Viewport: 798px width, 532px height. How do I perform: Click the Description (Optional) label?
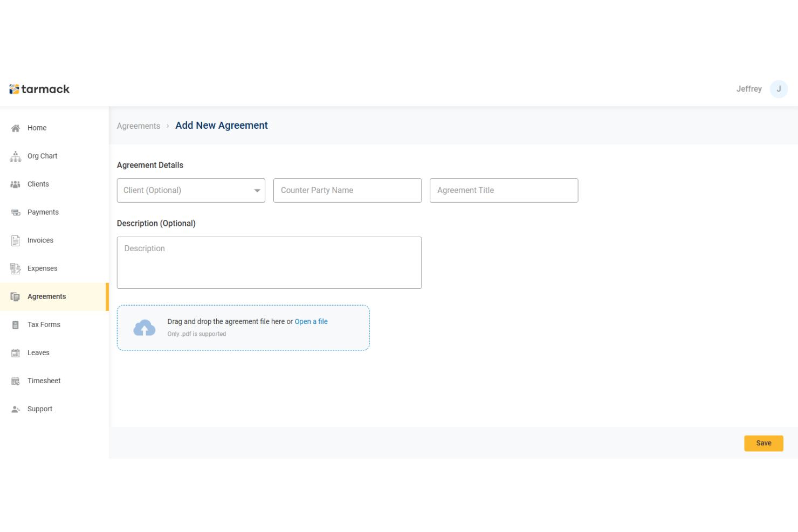tap(156, 223)
